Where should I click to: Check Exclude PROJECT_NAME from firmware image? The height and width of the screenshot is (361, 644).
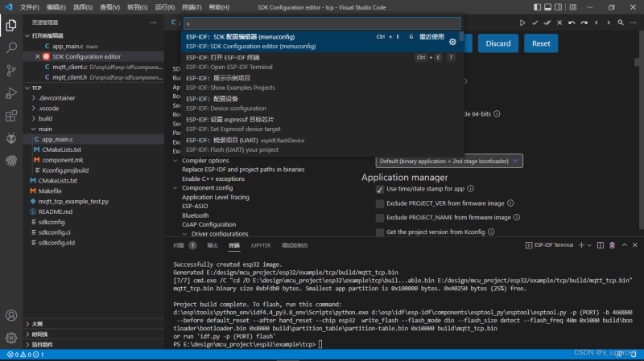[x=379, y=218]
